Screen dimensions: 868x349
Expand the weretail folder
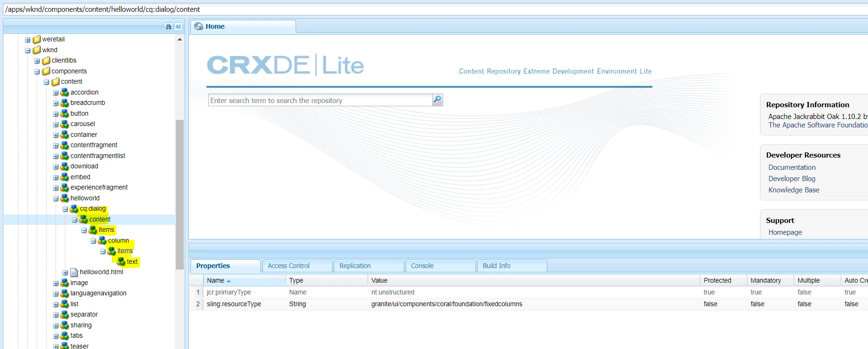28,40
